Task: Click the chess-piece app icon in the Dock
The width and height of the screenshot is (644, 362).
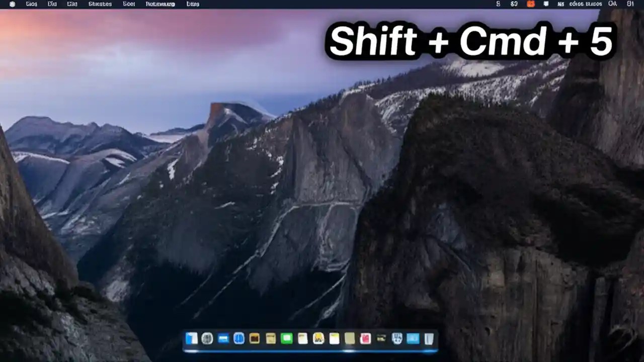Action: [x=396, y=338]
